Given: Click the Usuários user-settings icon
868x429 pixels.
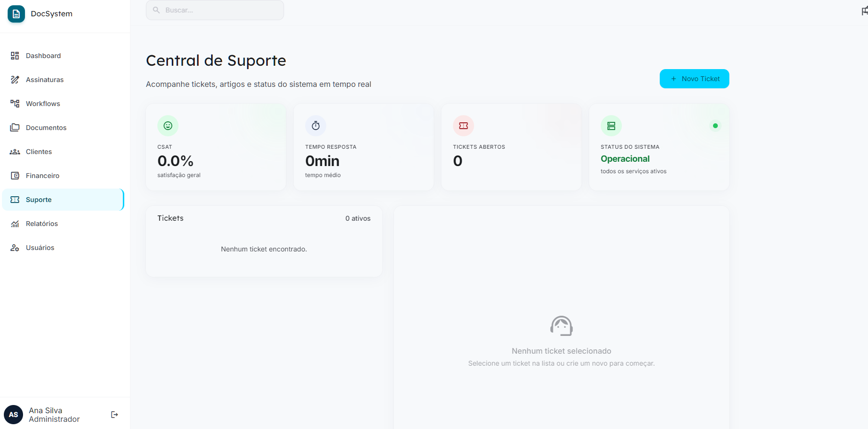Looking at the screenshot, I should pos(15,248).
